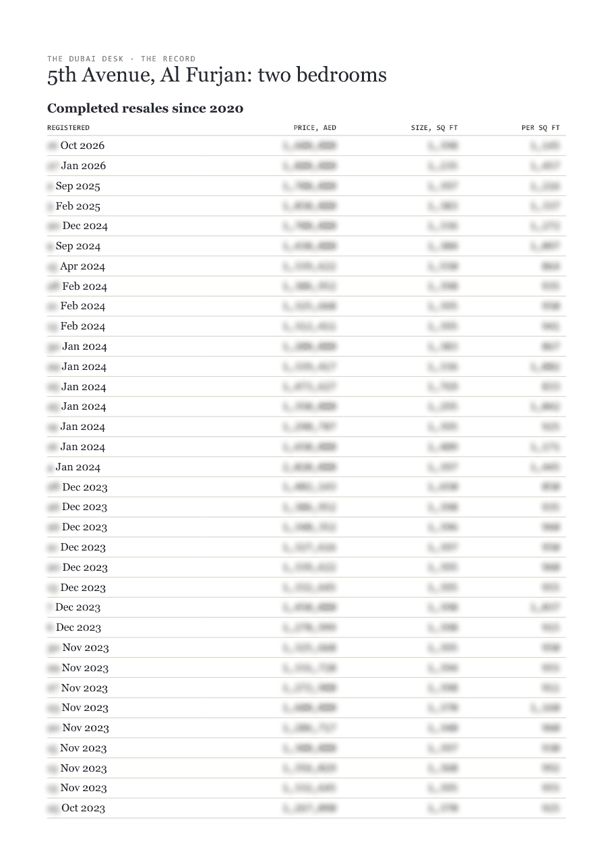The height and width of the screenshot is (868, 614).
Task: Select the Oct 2026 resale row
Action: pos(307,146)
